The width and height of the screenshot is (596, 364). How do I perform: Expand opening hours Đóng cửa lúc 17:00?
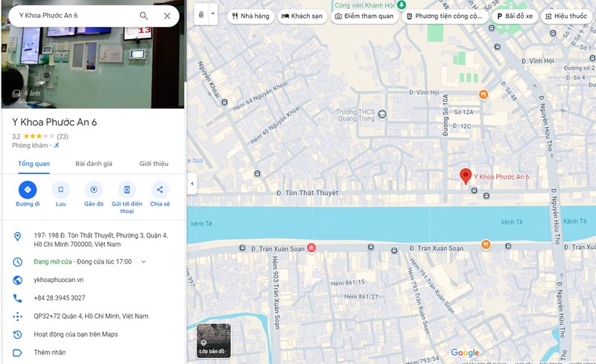[x=144, y=262]
